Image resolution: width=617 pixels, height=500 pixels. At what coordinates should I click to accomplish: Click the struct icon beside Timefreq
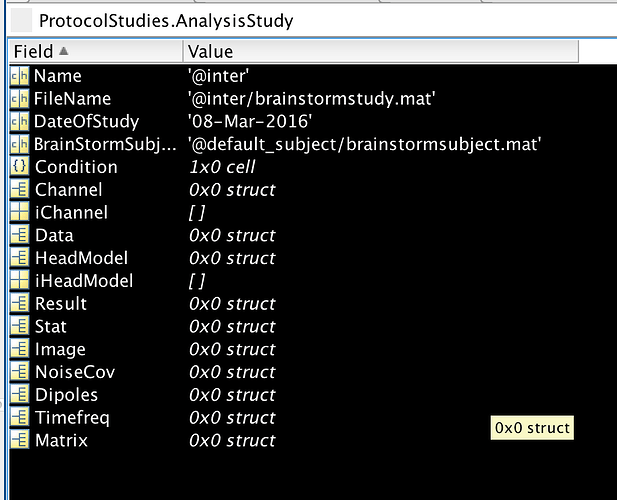coord(19,418)
